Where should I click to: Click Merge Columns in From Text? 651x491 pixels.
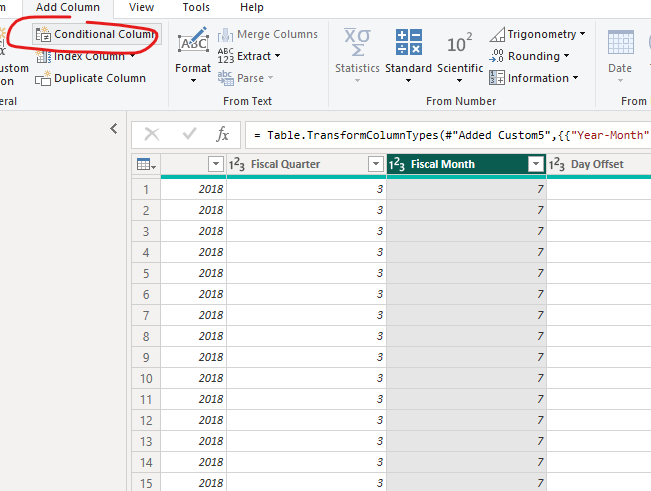pos(268,34)
